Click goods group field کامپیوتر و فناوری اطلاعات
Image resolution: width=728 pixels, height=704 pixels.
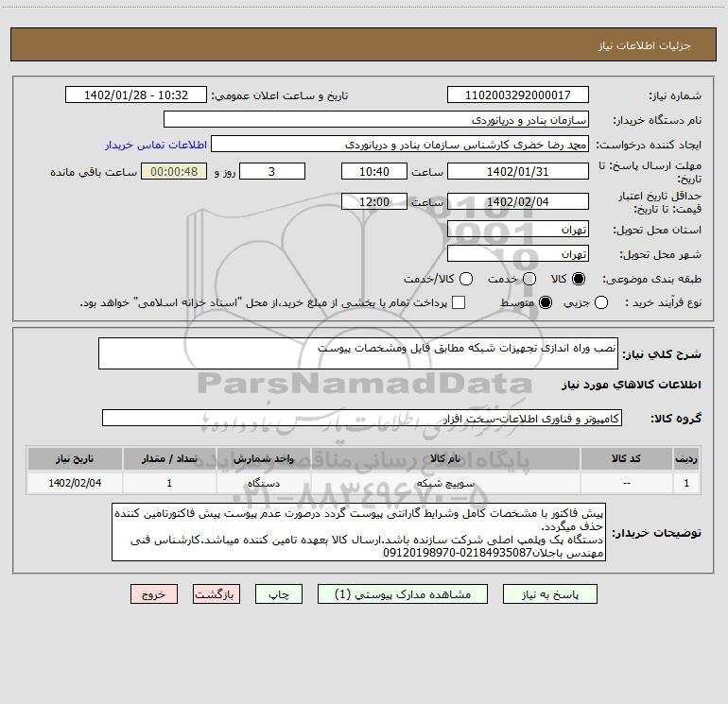click(x=362, y=418)
